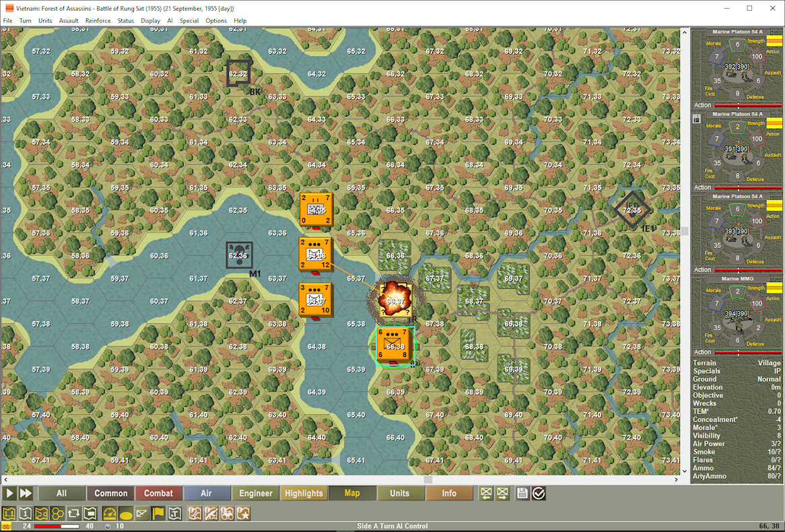Viewport: 785px width, 532px height.
Task: Click the envelope with line icon
Action: (141, 513)
